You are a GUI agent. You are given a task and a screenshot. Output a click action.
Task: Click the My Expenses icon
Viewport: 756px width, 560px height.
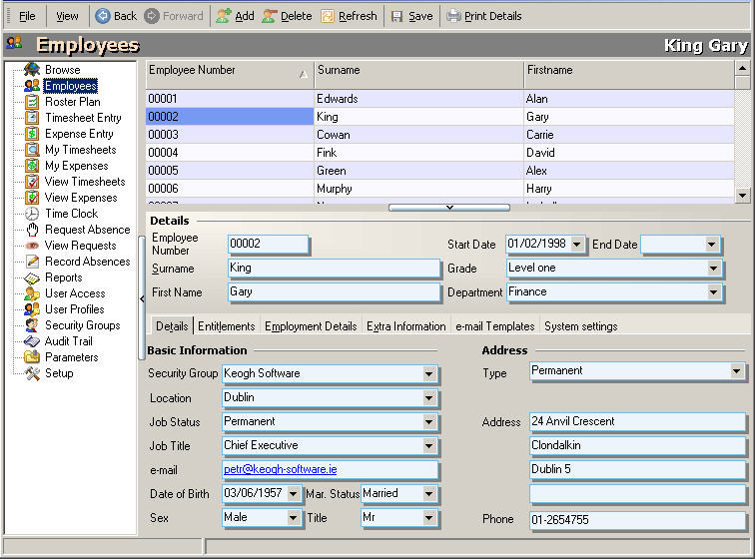tap(32, 165)
